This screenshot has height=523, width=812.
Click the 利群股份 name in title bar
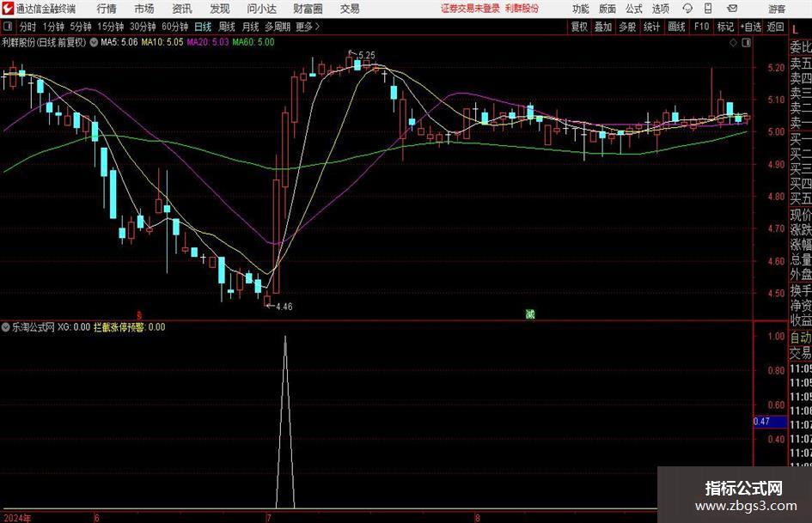[x=522, y=9]
